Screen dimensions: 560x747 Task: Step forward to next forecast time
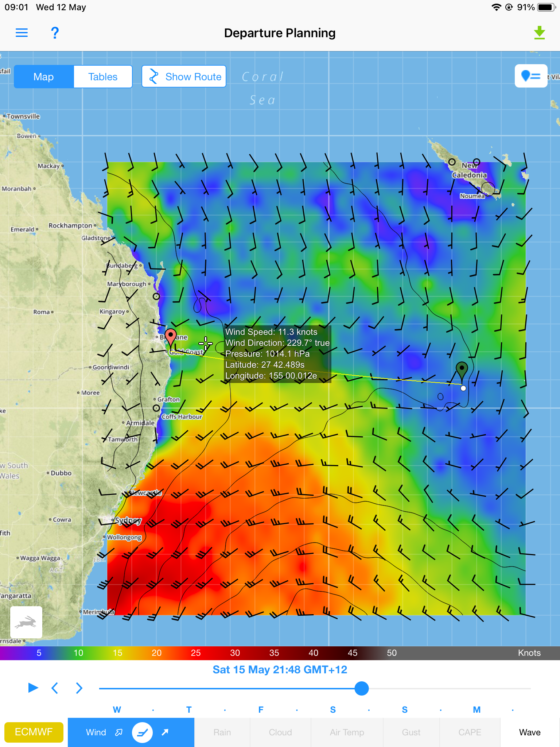[x=79, y=688]
